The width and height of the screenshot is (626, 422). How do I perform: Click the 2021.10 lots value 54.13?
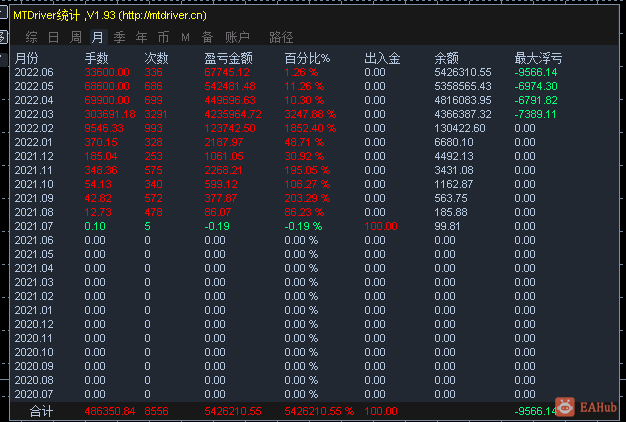[x=98, y=184]
